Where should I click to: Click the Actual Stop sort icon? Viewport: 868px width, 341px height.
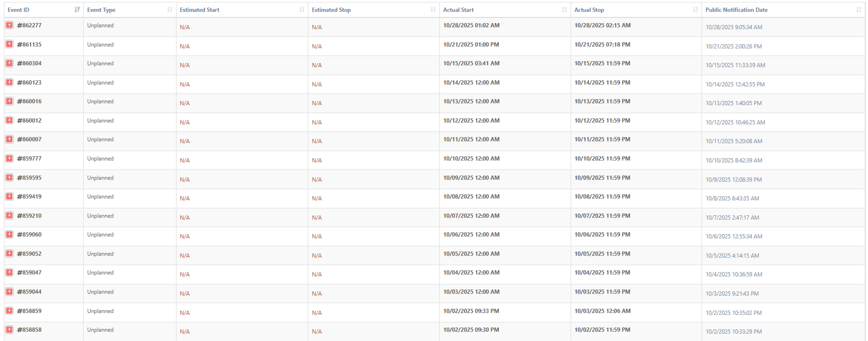696,9
